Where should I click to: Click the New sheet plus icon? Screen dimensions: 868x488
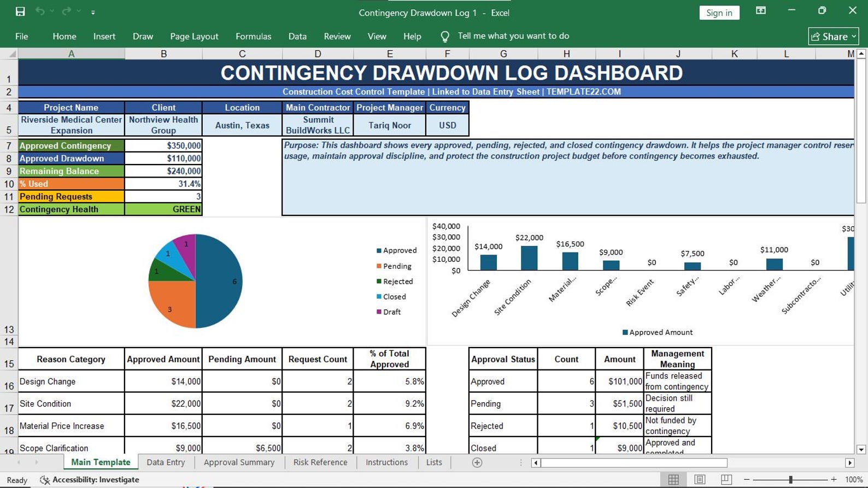coord(477,462)
